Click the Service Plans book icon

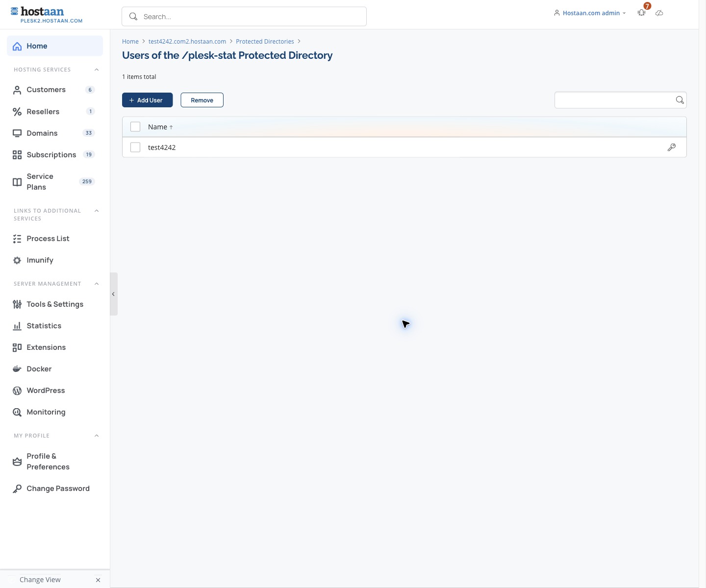17,182
